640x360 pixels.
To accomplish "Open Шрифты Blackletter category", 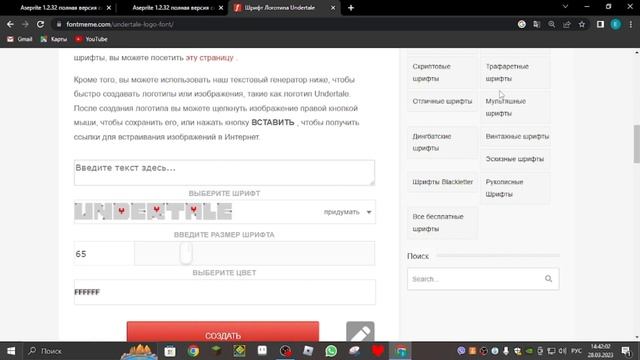I will [x=442, y=182].
